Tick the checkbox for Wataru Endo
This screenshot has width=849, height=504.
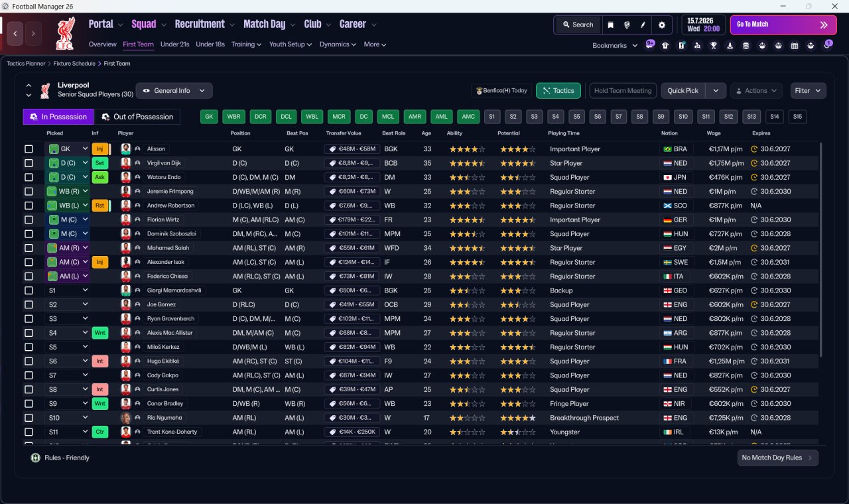pos(29,177)
